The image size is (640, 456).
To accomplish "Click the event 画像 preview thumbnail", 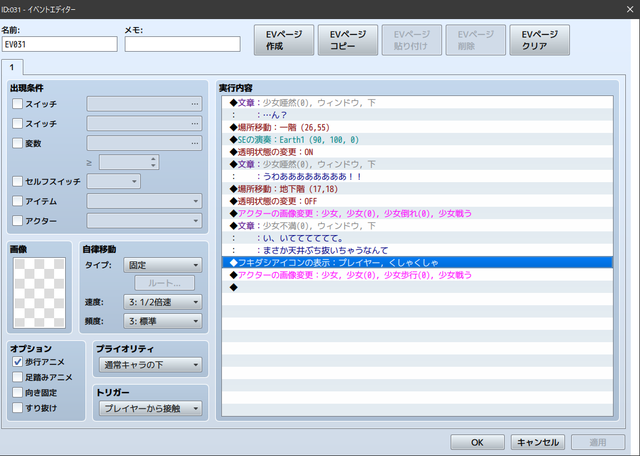I will click(39, 293).
